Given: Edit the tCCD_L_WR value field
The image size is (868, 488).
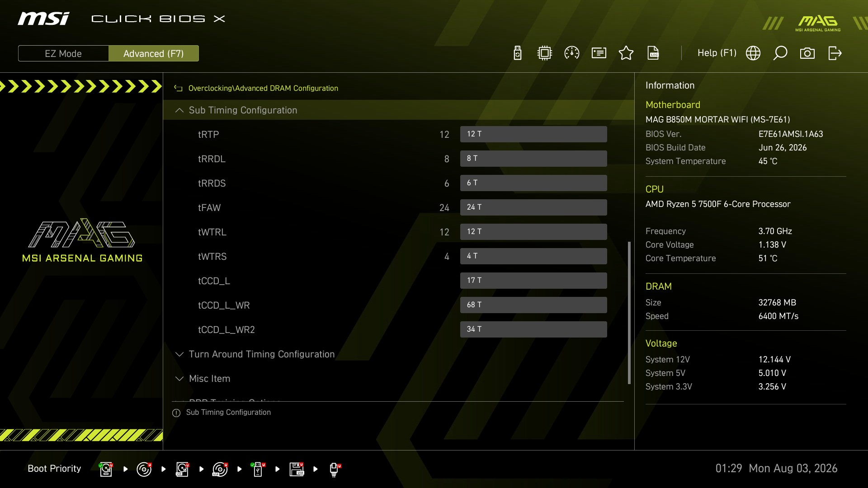Looking at the screenshot, I should point(533,305).
